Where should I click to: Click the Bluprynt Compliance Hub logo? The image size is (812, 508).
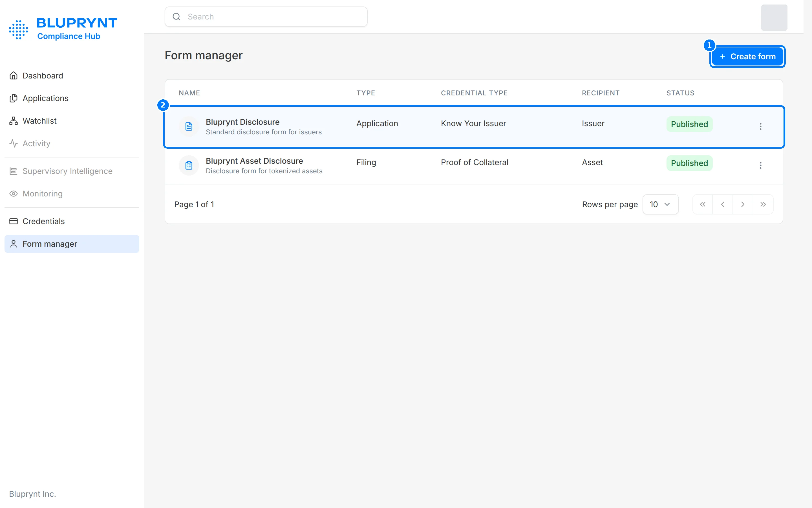[x=63, y=29]
